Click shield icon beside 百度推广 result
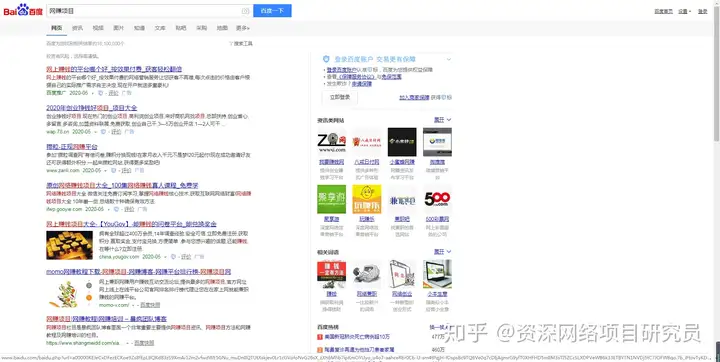 pyautogui.click(x=101, y=93)
